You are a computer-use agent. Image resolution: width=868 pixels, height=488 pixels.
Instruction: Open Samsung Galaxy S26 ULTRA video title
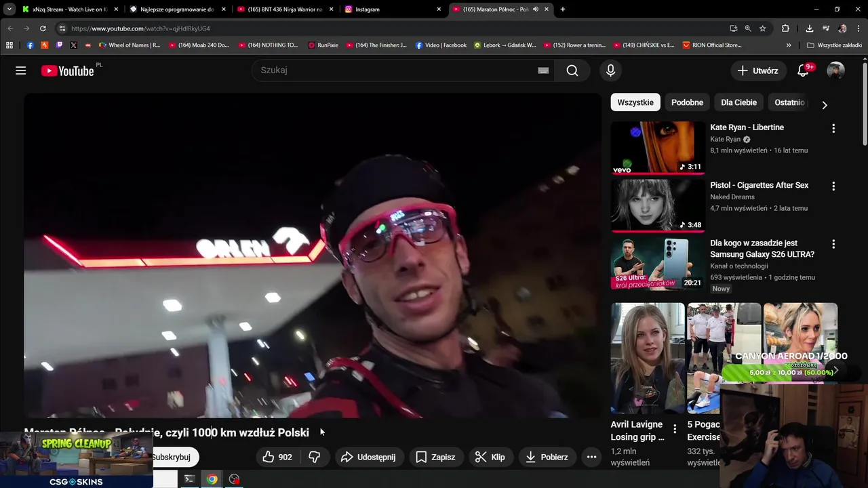pos(762,249)
